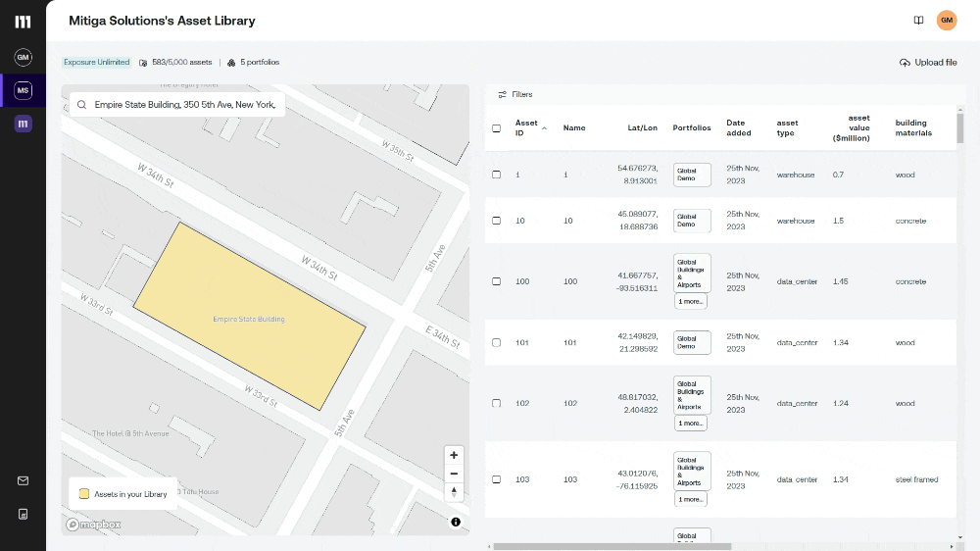The width and height of the screenshot is (980, 551).
Task: Click Global Demo tag for asset 1
Action: point(692,175)
